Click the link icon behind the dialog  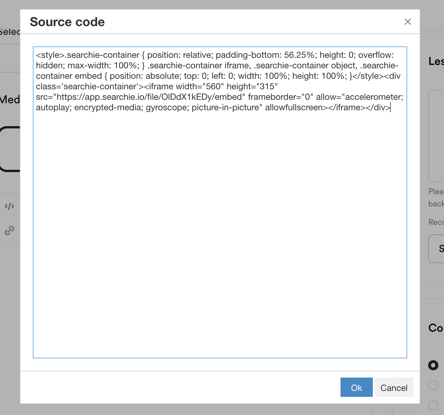click(x=9, y=230)
